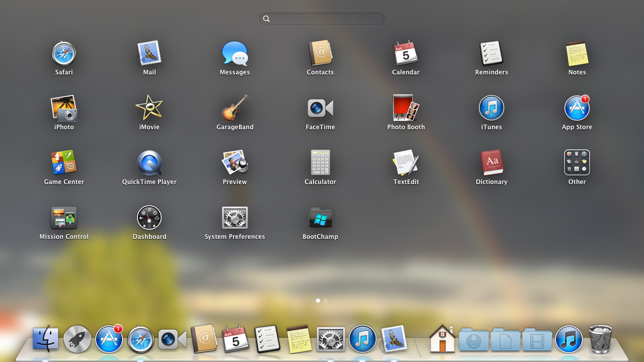Select first Launchpad page dot
This screenshot has height=362, width=644.
click(318, 301)
